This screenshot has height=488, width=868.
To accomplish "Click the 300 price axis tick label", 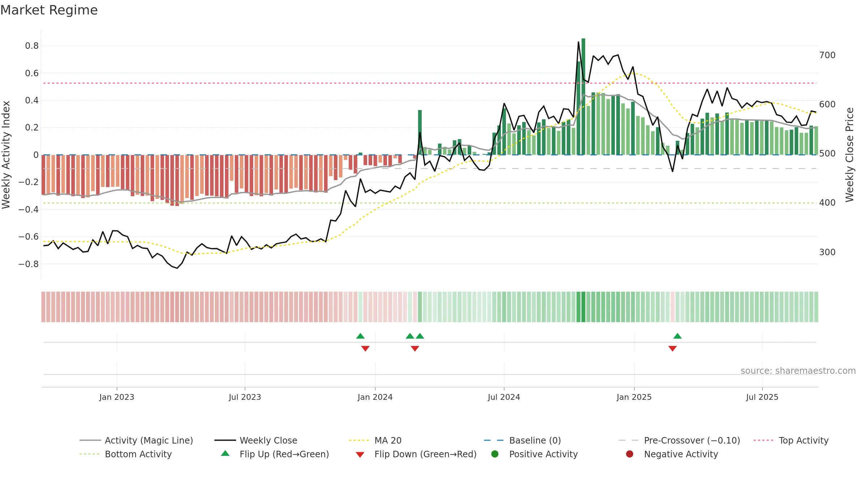I will point(827,252).
